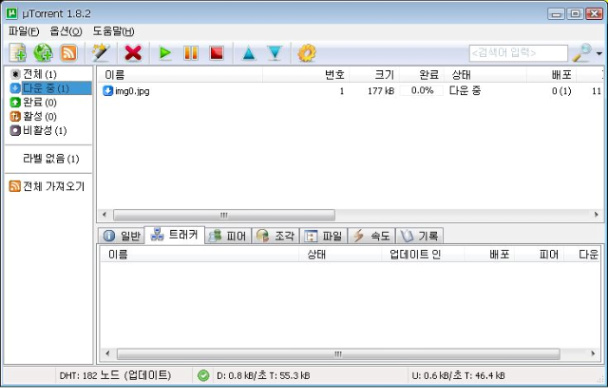Click the green network status check icon

[x=203, y=375]
